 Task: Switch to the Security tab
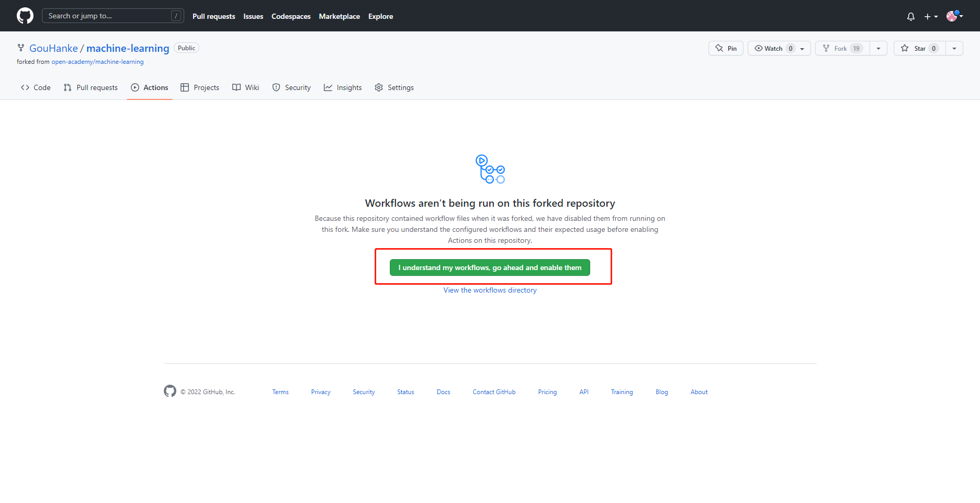[x=291, y=87]
